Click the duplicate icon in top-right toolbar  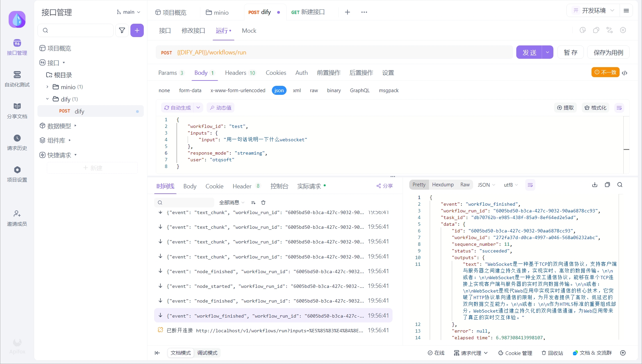point(596,30)
